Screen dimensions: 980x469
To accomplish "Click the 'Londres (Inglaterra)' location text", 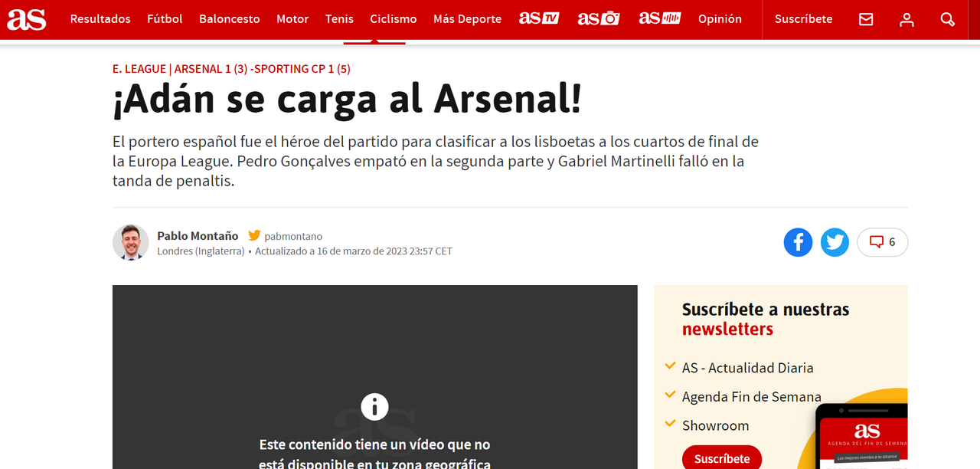I will 201,251.
